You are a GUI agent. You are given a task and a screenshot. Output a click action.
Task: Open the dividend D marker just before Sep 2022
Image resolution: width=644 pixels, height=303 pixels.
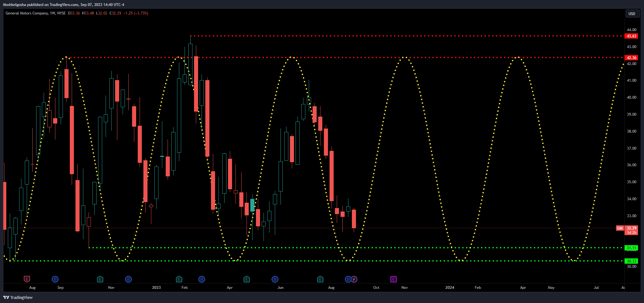pos(55,279)
